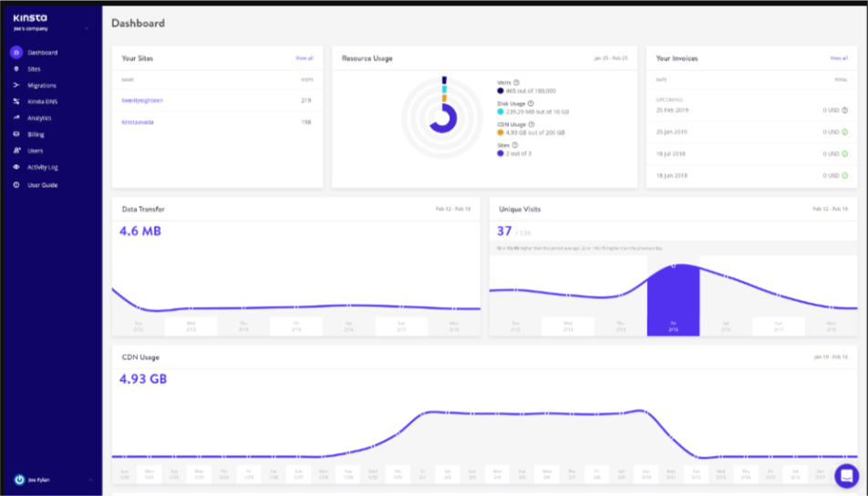Click View all link in Your Sites
This screenshot has width=868, height=496.
coord(305,58)
